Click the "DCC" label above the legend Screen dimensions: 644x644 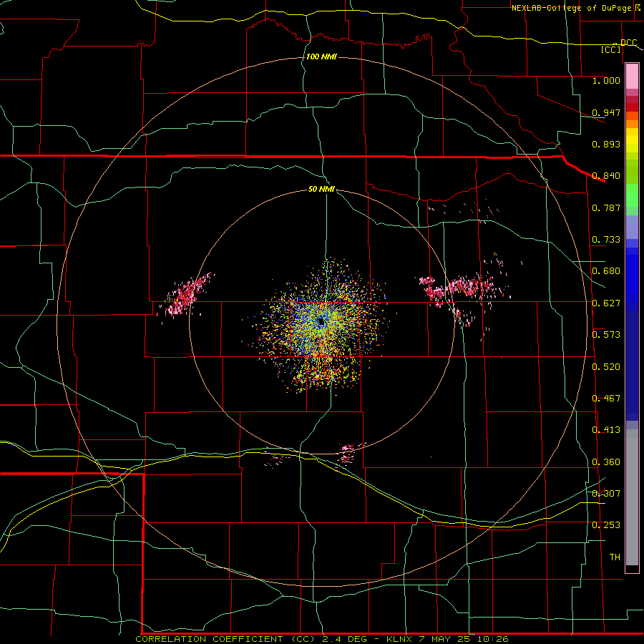click(628, 43)
